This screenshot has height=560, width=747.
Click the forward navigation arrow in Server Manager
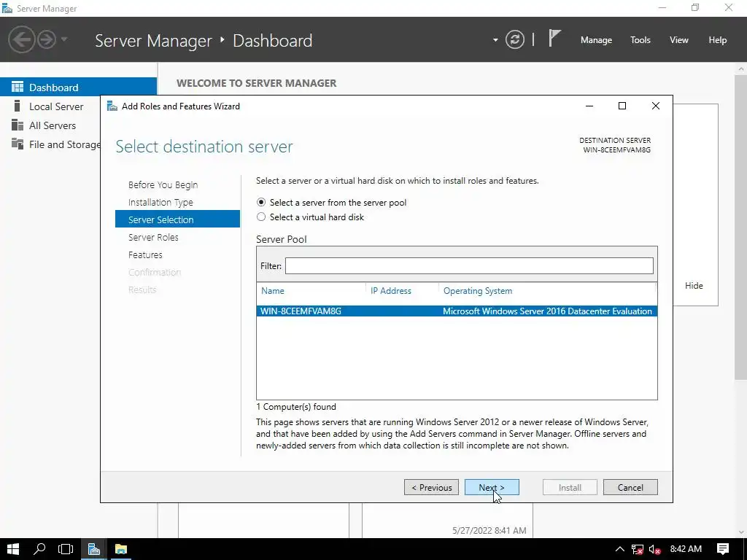point(47,39)
